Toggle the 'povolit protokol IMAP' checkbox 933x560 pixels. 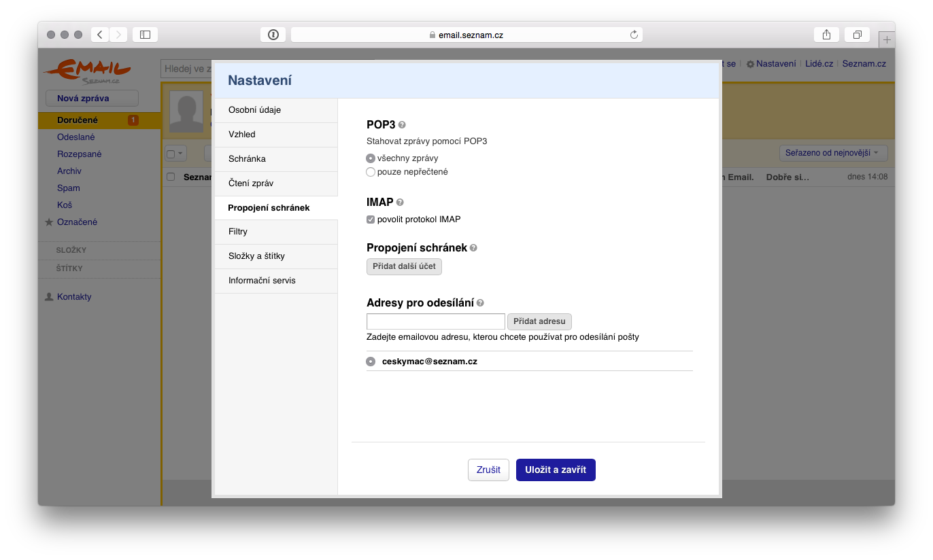[x=371, y=220]
